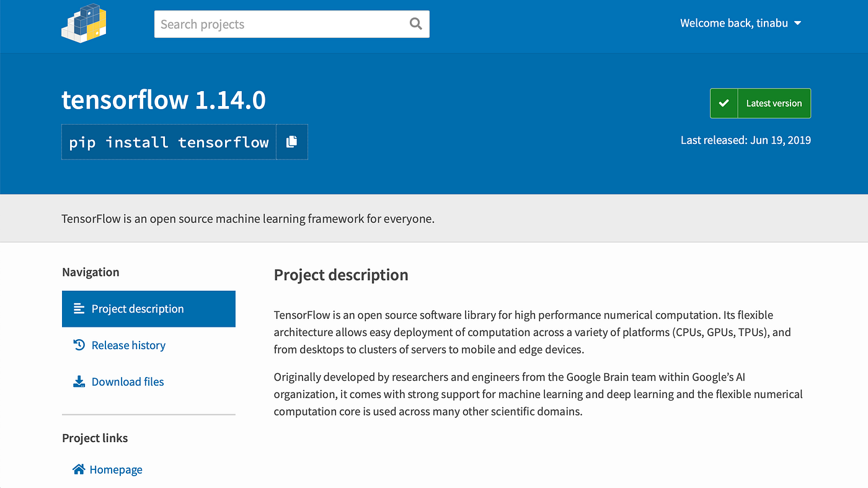Click the download icon next to Download files

click(79, 381)
